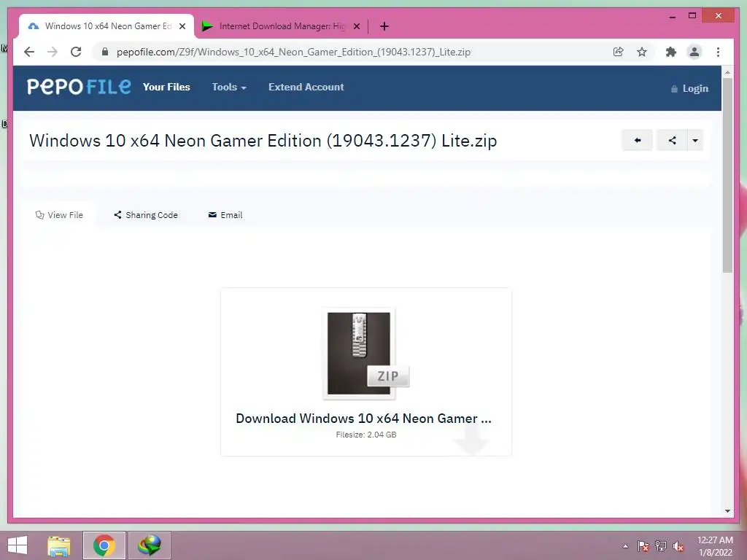This screenshot has width=747, height=560.
Task: Click the Chrome taskbar icon
Action: [x=104, y=545]
